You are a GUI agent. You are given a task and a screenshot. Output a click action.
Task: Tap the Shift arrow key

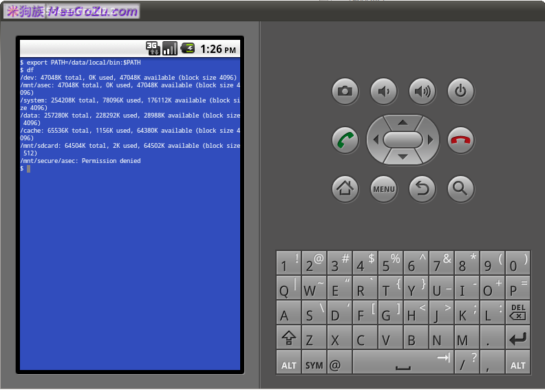pos(289,337)
